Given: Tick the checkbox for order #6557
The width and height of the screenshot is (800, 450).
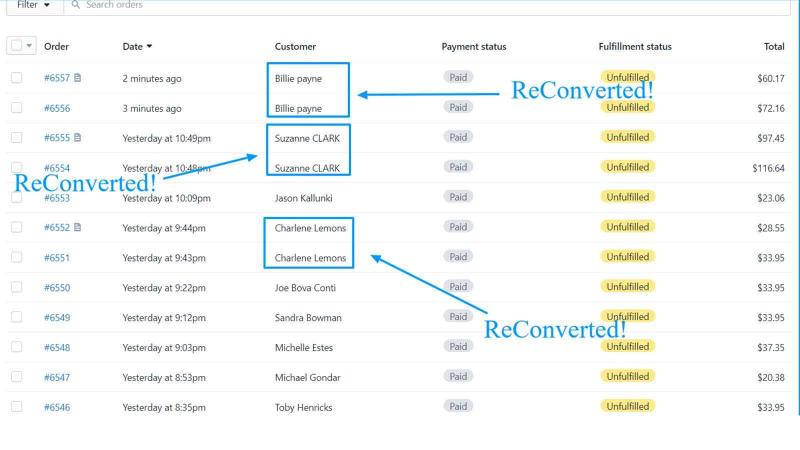Looking at the screenshot, I should (x=16, y=78).
